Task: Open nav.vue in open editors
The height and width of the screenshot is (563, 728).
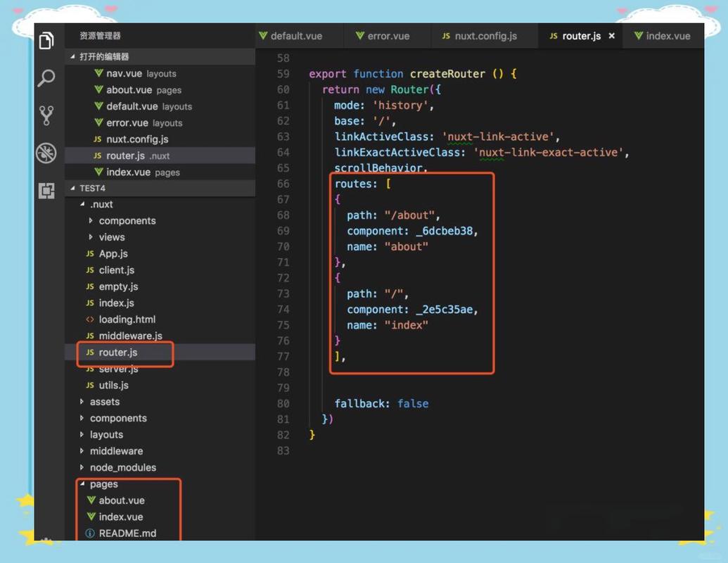Action: (160, 73)
